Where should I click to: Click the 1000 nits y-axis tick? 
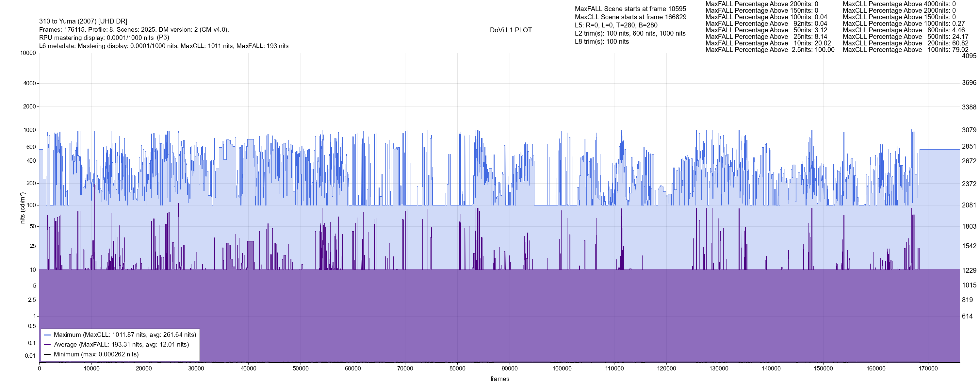(x=30, y=130)
